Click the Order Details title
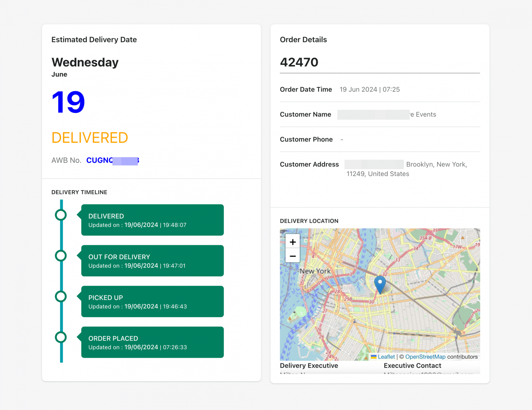This screenshot has width=532, height=410. point(303,39)
